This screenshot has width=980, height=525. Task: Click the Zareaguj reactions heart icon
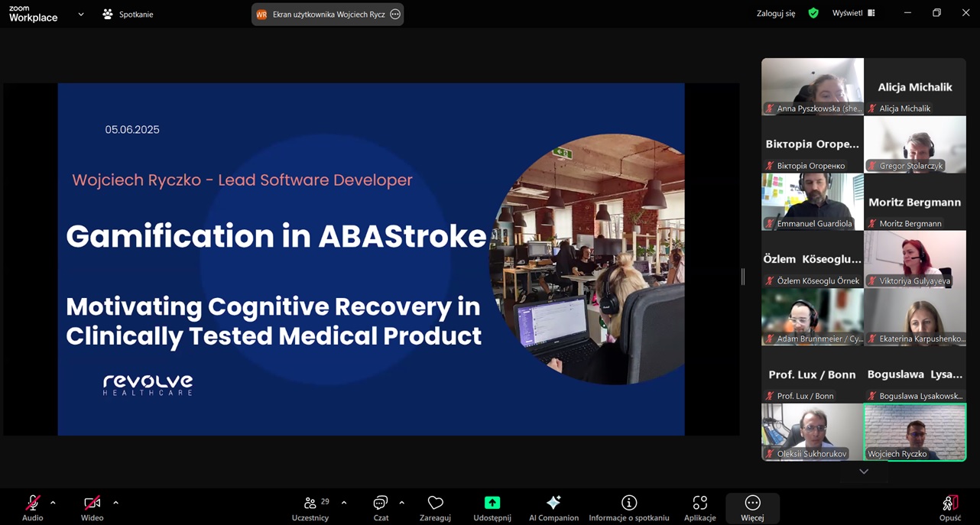pyautogui.click(x=435, y=507)
